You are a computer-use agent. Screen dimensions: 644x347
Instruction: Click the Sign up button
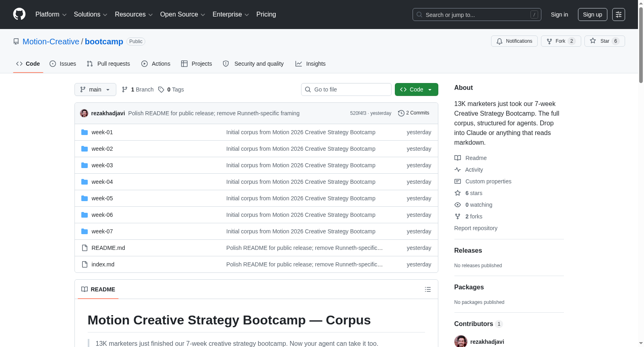click(592, 15)
